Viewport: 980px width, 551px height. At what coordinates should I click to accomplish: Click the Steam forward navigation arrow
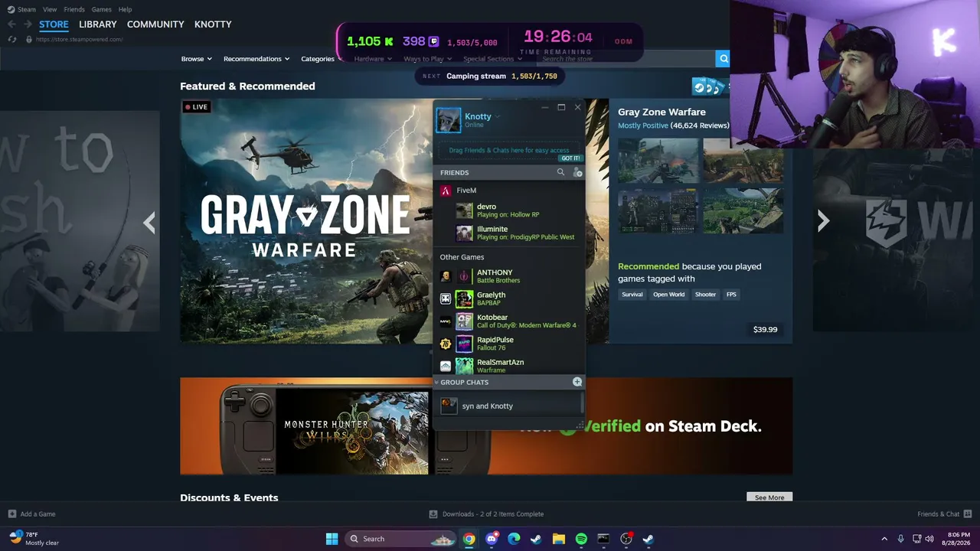pyautogui.click(x=27, y=24)
